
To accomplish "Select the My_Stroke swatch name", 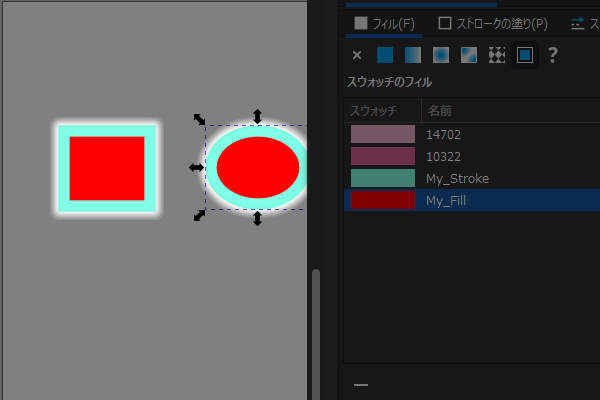I will [457, 178].
